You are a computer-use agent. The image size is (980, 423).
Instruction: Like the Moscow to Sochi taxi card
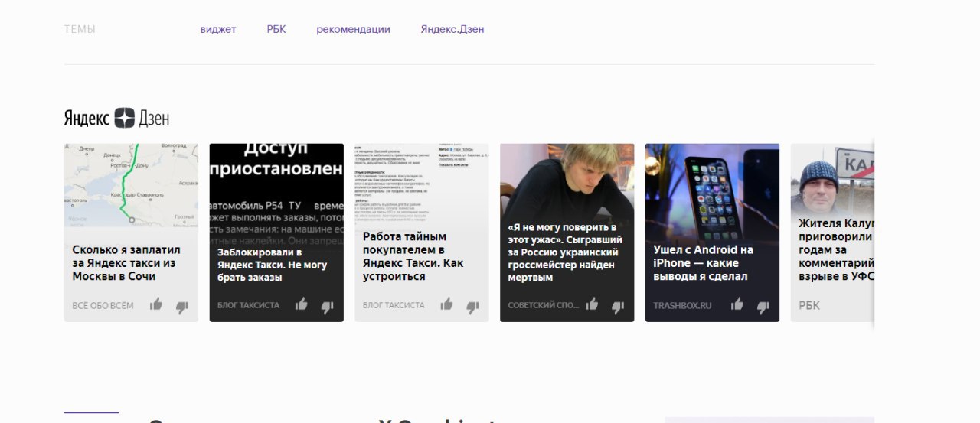coord(156,304)
